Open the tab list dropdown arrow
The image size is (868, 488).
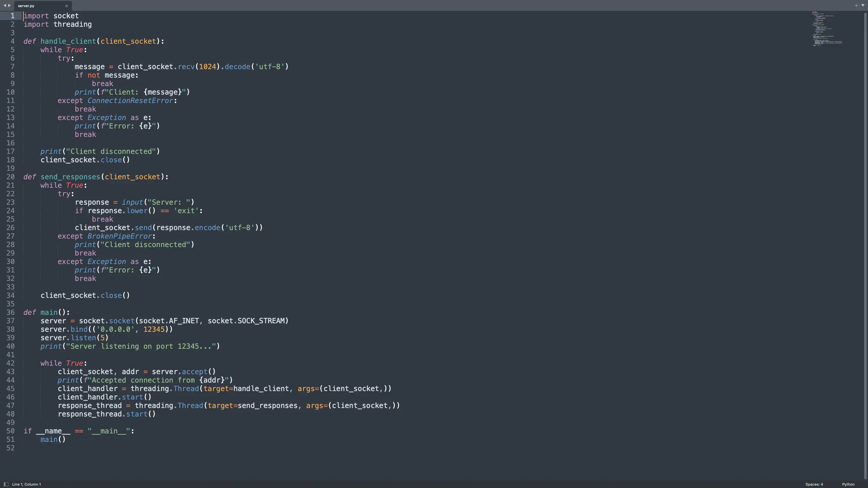863,5
